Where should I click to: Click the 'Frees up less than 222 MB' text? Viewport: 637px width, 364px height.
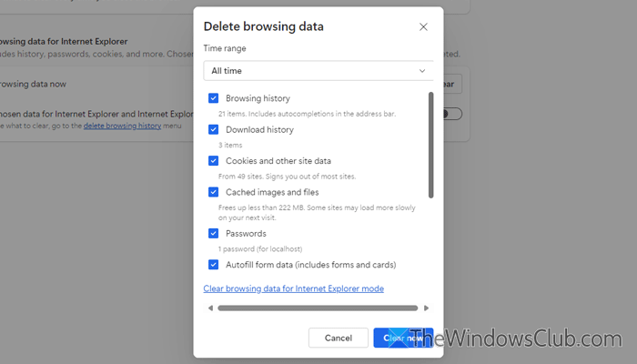point(317,212)
